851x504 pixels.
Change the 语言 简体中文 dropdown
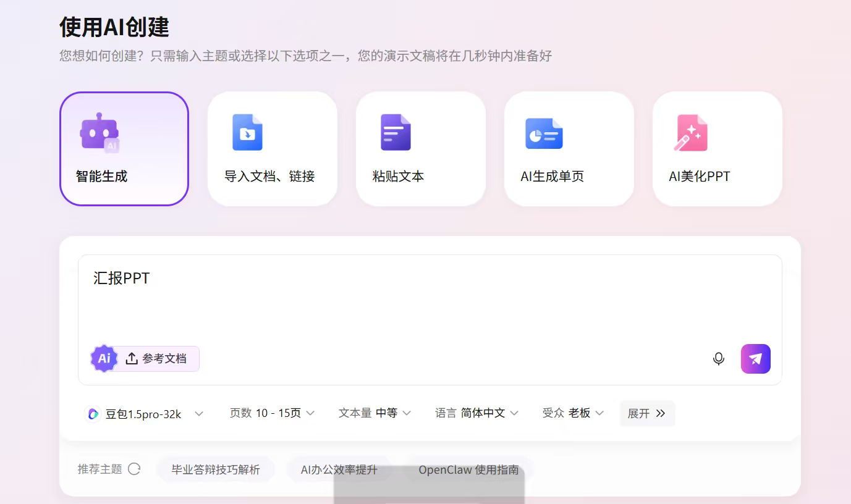click(x=476, y=413)
